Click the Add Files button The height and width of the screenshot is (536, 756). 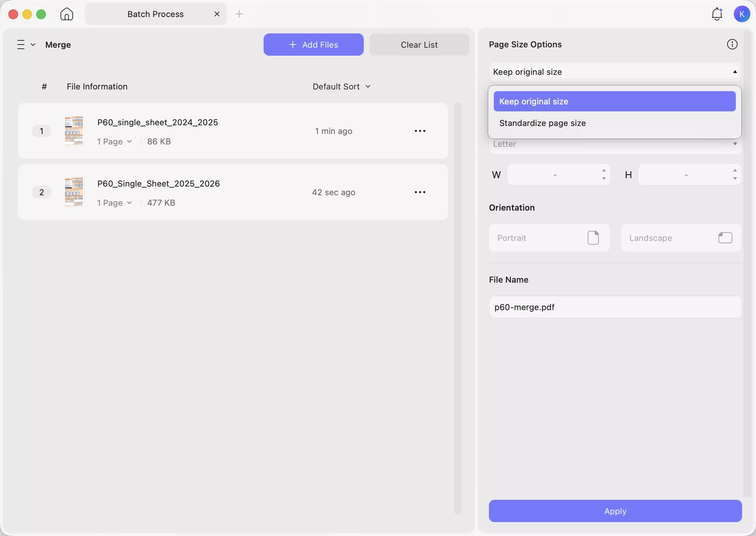313,45
